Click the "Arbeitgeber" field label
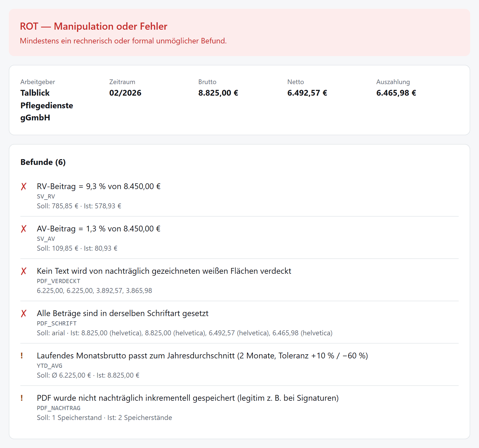Viewport: 479px width, 448px height. point(38,82)
